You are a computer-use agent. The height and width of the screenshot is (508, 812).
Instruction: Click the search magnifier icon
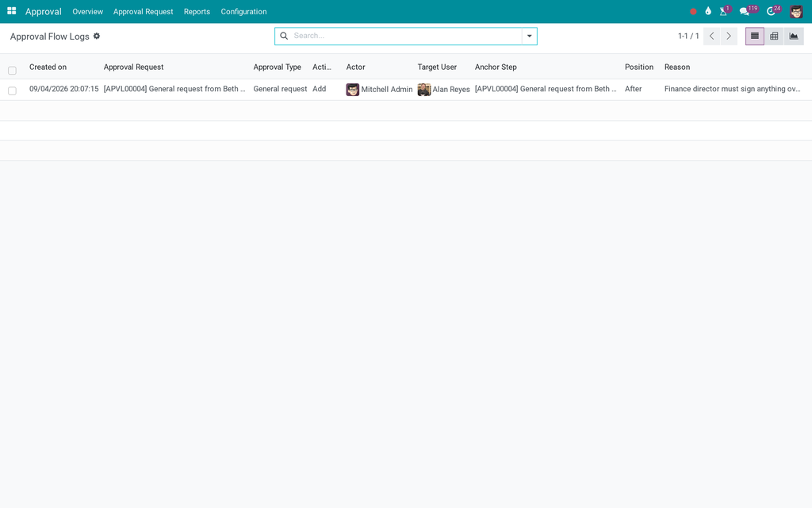(284, 36)
